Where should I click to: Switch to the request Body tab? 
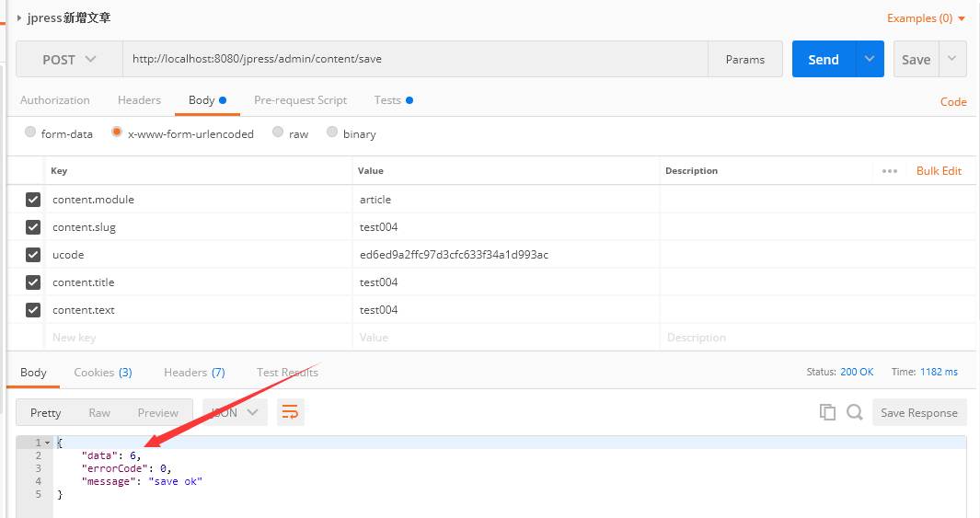click(207, 100)
